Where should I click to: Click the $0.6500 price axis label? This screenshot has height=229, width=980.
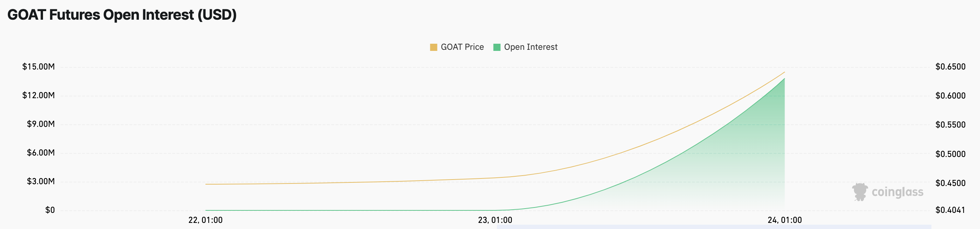pyautogui.click(x=950, y=67)
